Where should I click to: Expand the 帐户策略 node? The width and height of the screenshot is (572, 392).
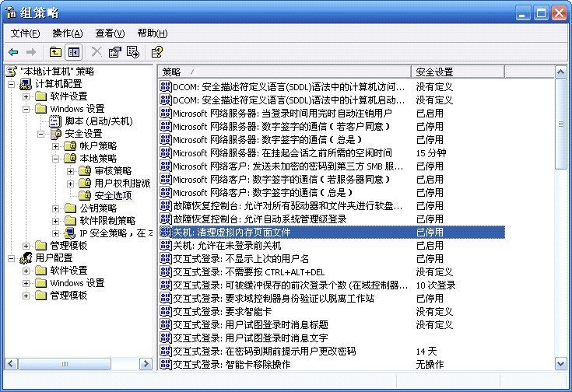(56, 146)
